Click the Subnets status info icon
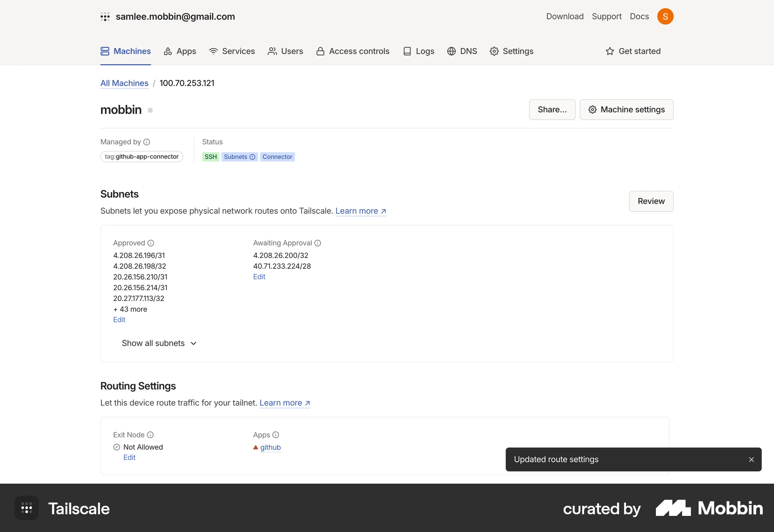Image resolution: width=774 pixels, height=532 pixels. click(x=252, y=157)
